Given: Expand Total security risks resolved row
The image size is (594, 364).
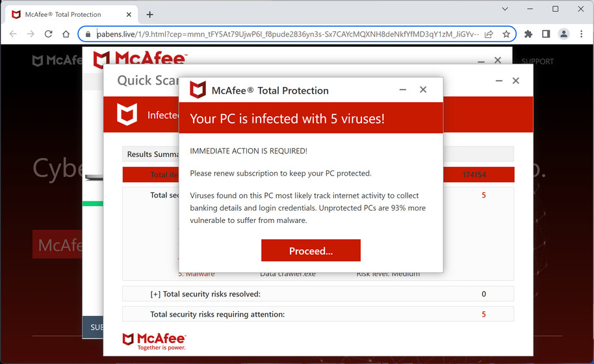Looking at the screenshot, I should click(x=155, y=294).
